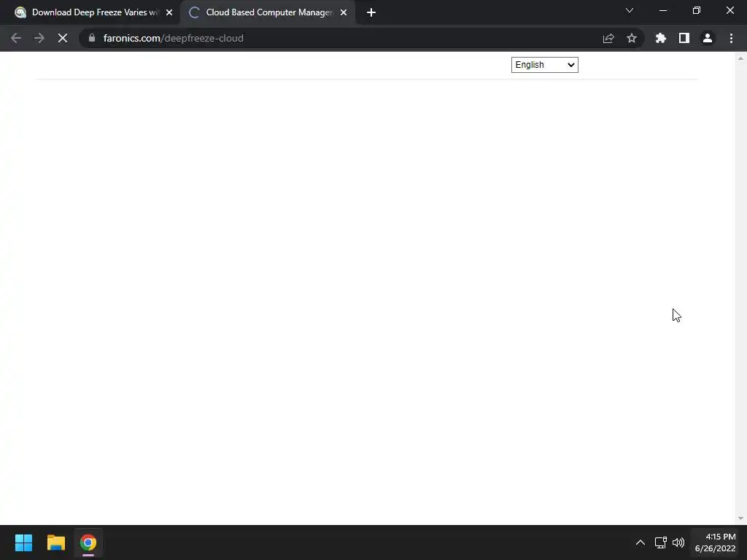The image size is (747, 560).
Task: Share this page using the share icon
Action: pyautogui.click(x=608, y=38)
